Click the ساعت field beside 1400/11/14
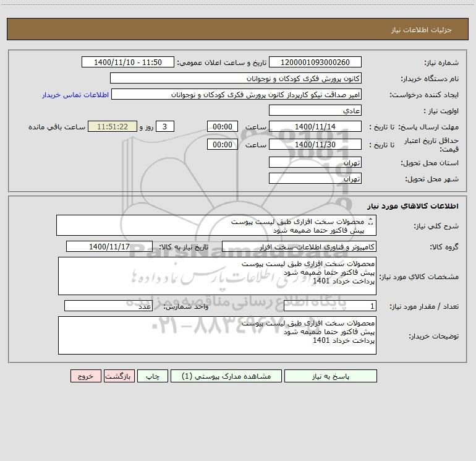 [x=222, y=126]
